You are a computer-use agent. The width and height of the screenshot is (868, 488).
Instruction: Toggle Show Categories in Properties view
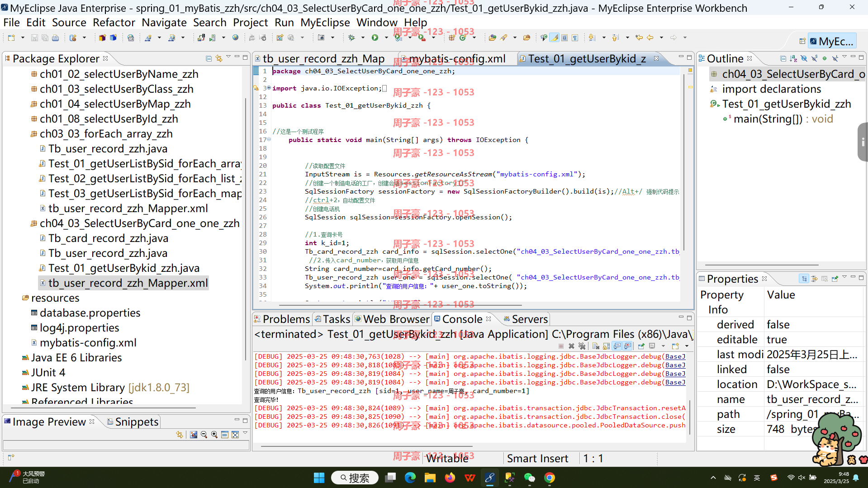[804, 279]
